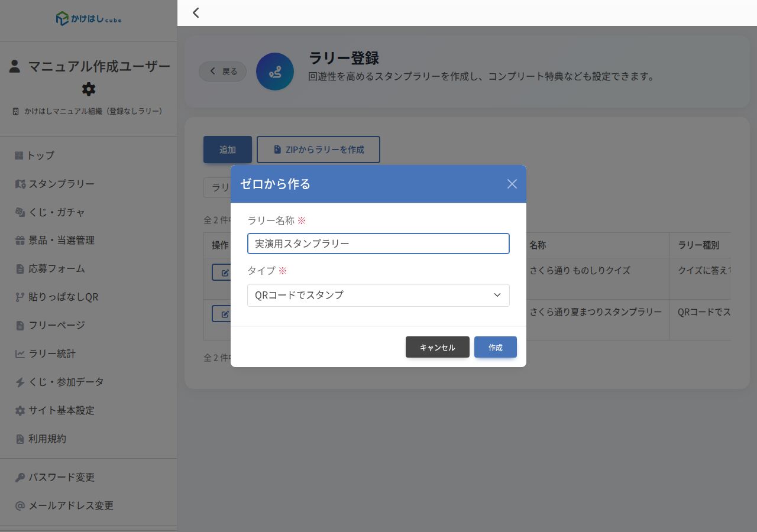Click the 名称 column header
This screenshot has height=532, width=757.
[x=538, y=245]
